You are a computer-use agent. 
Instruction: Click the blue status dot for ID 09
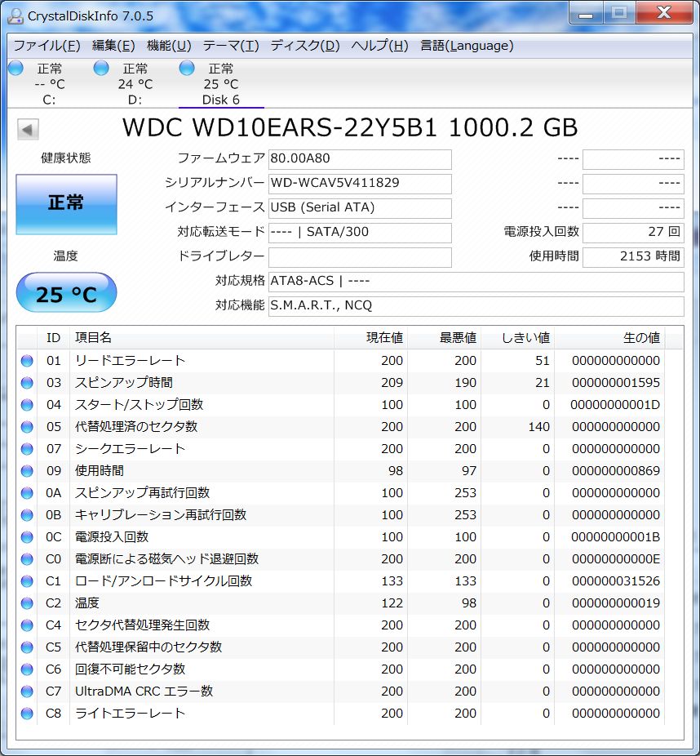(27, 471)
